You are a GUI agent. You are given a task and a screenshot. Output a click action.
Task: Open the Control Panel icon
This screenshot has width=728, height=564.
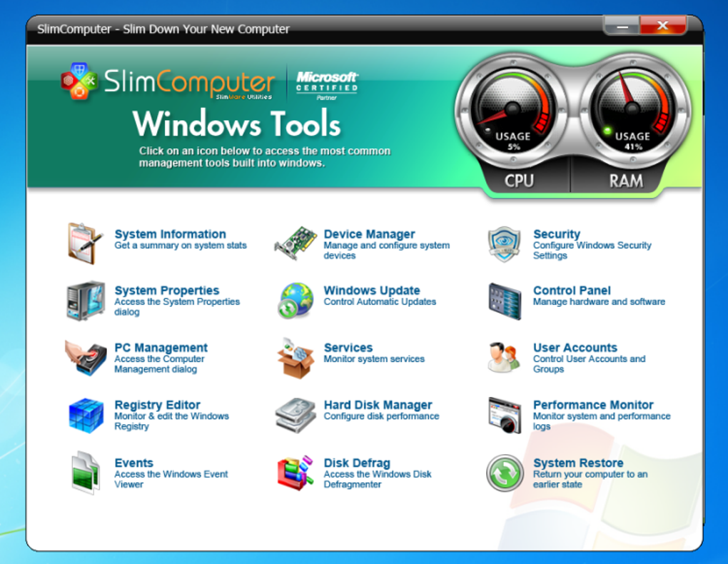tap(505, 301)
